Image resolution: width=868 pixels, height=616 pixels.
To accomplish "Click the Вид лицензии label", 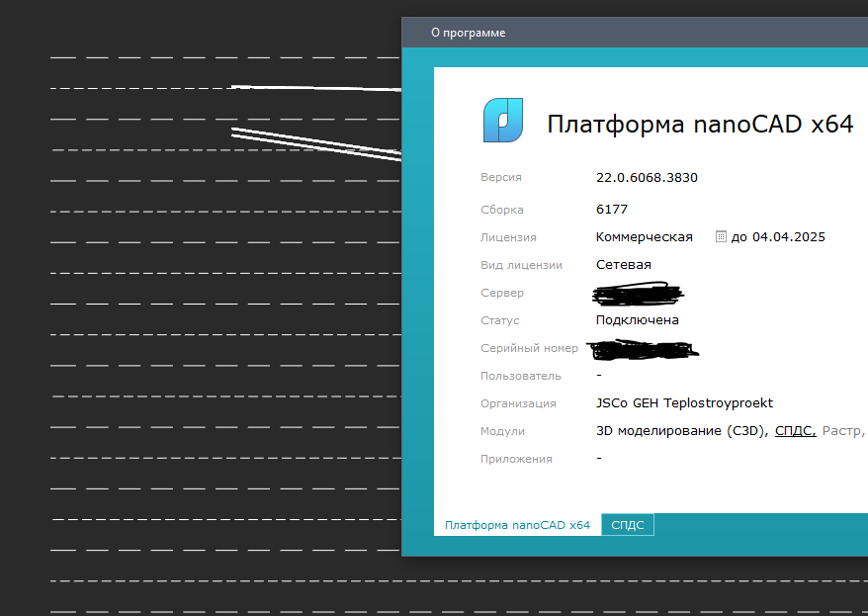I will point(521,265).
